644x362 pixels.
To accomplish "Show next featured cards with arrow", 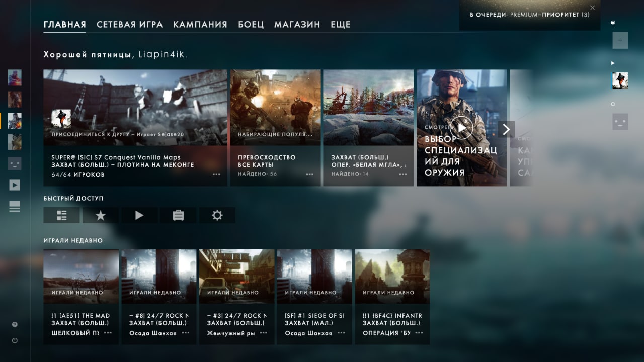I will 507,129.
